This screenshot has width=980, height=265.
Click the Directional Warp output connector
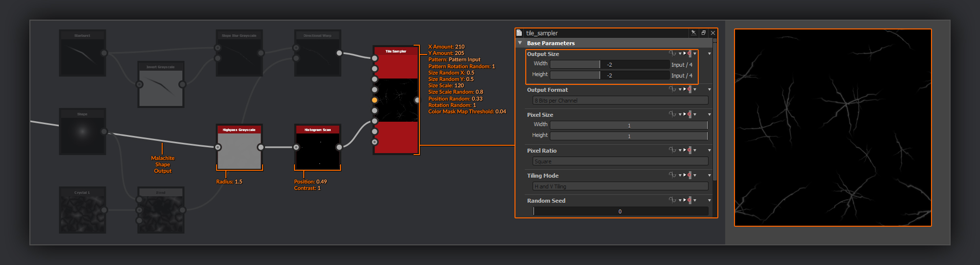(x=339, y=53)
